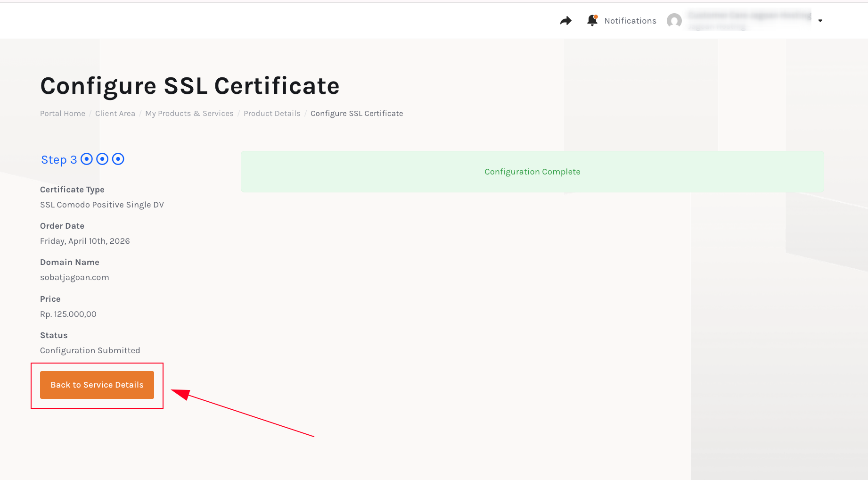
Task: Click the Configuration Submitted status text
Action: click(90, 350)
